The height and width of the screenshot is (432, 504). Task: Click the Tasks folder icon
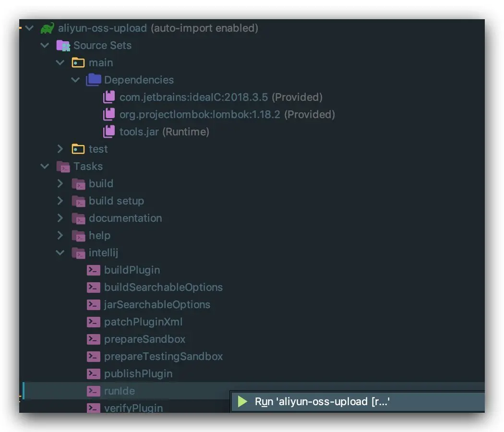[x=63, y=167]
